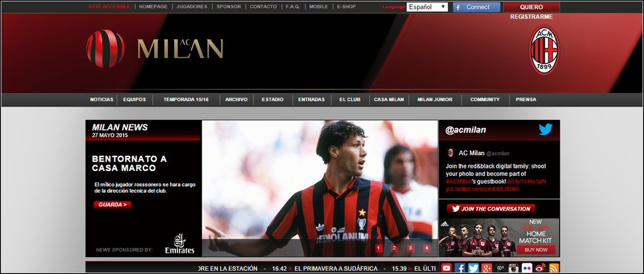The width and height of the screenshot is (644, 274).
Task: Click the 27 MAYO 2015 date text
Action: (110, 135)
